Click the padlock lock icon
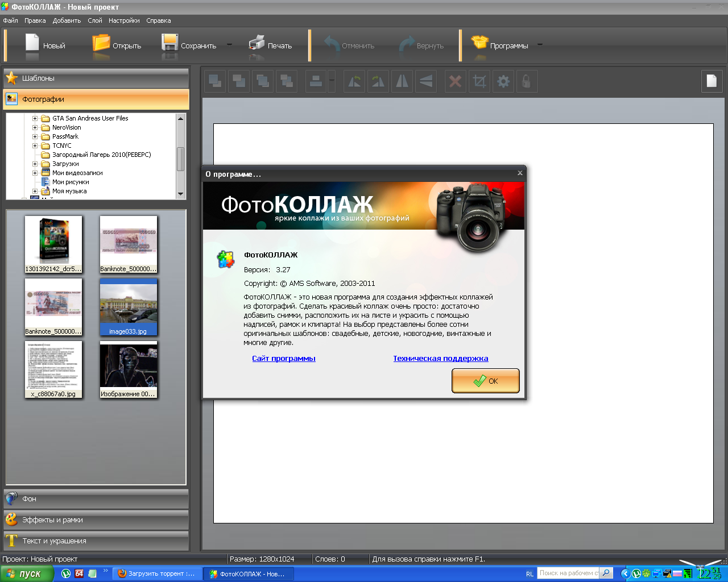This screenshot has height=582, width=728. click(527, 81)
